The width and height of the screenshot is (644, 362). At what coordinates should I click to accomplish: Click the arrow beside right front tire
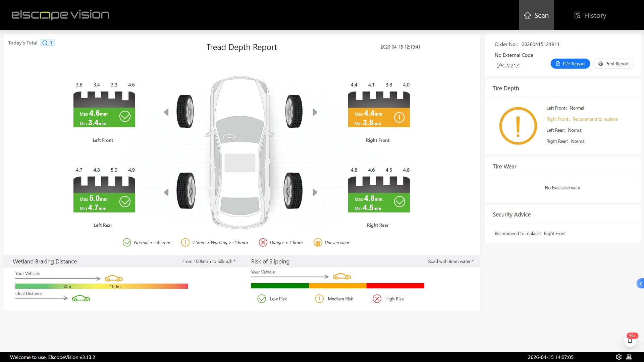[315, 112]
